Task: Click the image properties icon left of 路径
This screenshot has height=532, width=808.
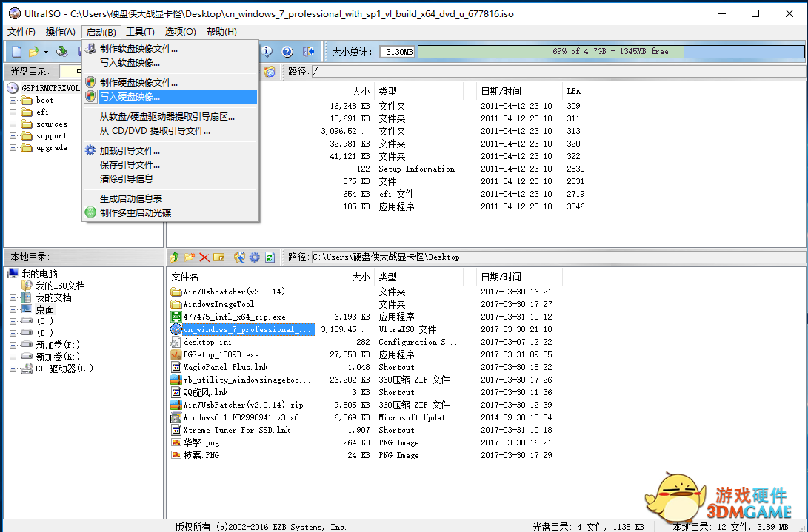Action: 270,72
